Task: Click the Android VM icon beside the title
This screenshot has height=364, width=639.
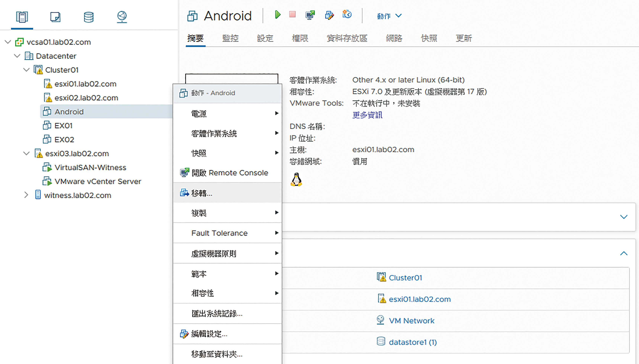Action: (192, 16)
